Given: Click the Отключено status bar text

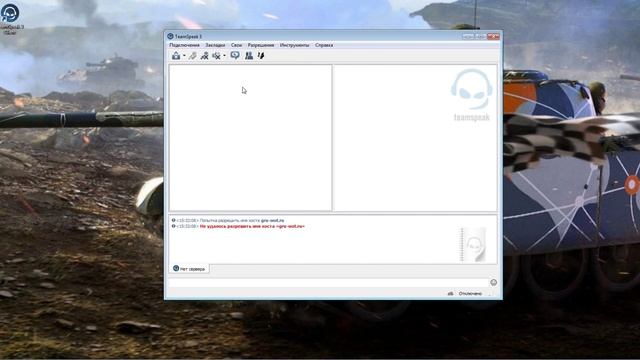Looking at the screenshot, I should (x=470, y=293).
